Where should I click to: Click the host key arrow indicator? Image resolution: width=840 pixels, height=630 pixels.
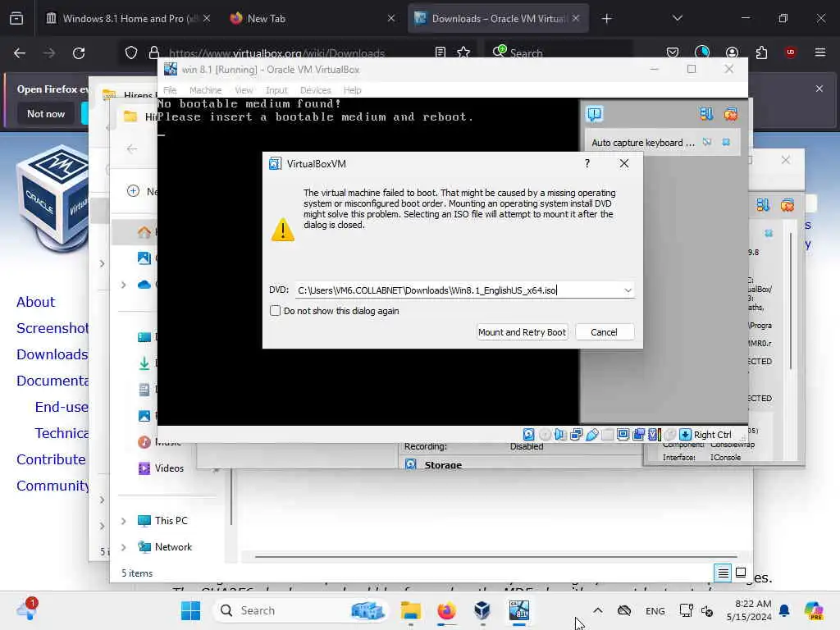click(685, 435)
